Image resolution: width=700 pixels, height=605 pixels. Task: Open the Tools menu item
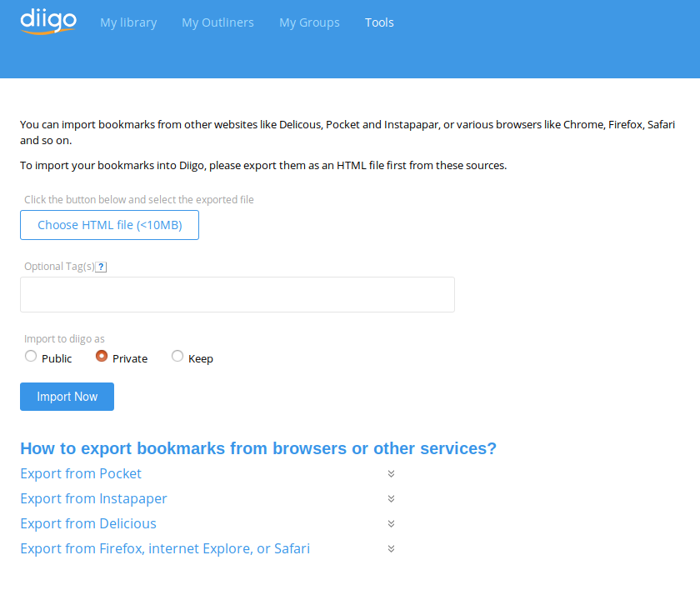click(379, 22)
